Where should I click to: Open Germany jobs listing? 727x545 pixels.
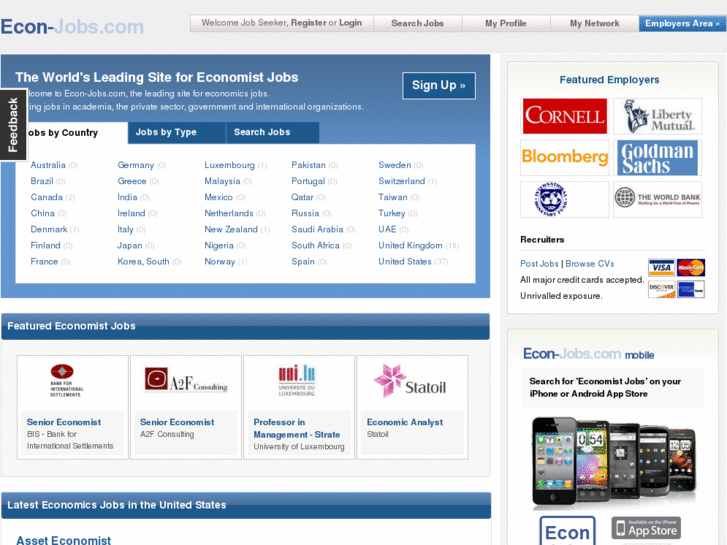135,165
